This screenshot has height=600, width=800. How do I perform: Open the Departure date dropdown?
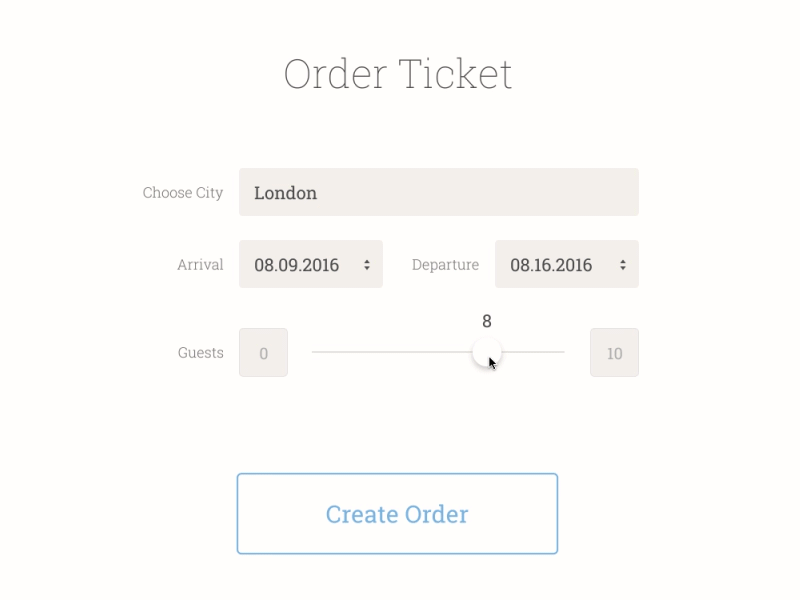tap(566, 264)
